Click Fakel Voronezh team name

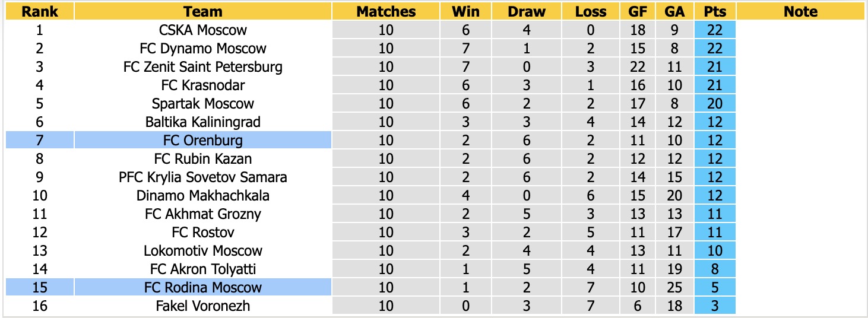point(203,306)
